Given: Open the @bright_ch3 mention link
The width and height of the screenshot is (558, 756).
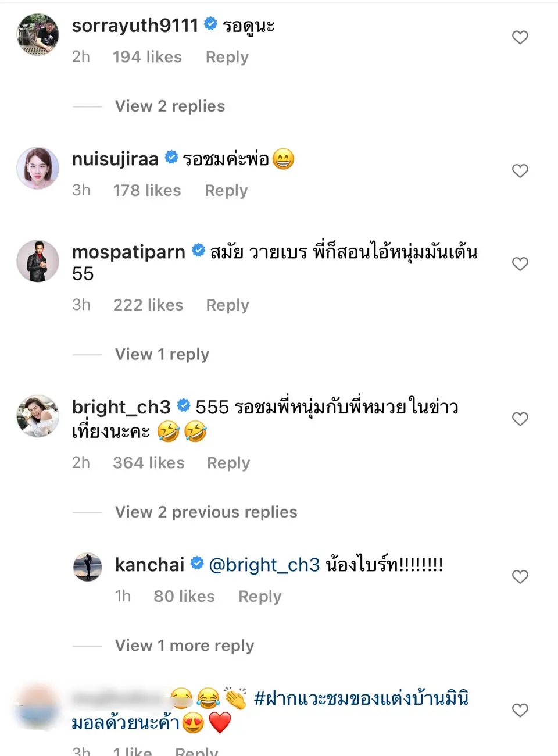Looking at the screenshot, I should point(264,565).
